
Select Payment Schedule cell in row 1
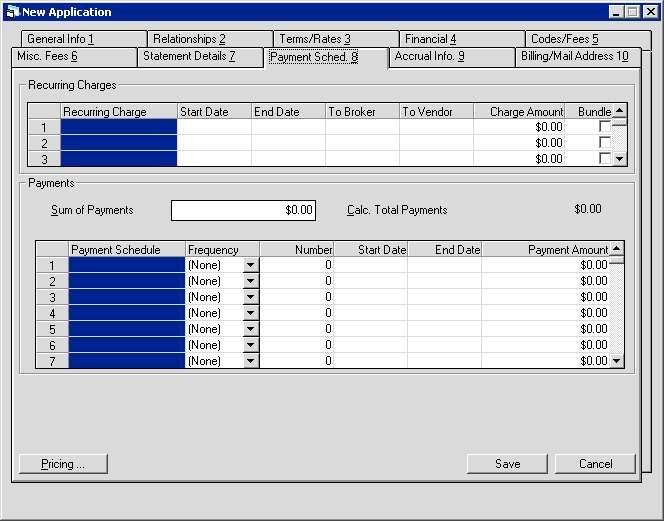point(127,265)
